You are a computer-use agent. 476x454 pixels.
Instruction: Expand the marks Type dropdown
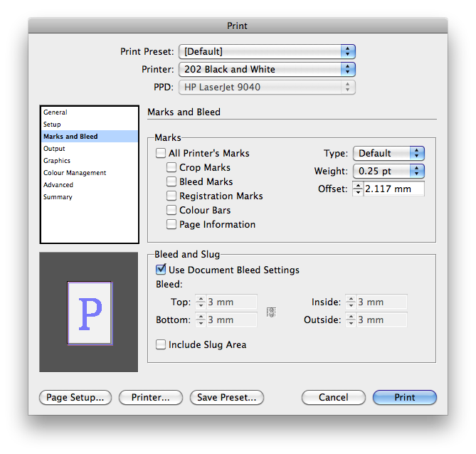point(388,153)
